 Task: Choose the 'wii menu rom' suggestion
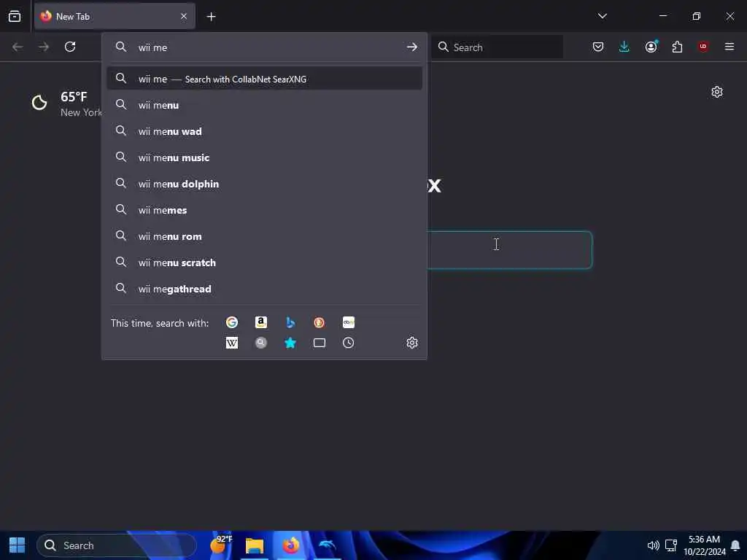(264, 236)
